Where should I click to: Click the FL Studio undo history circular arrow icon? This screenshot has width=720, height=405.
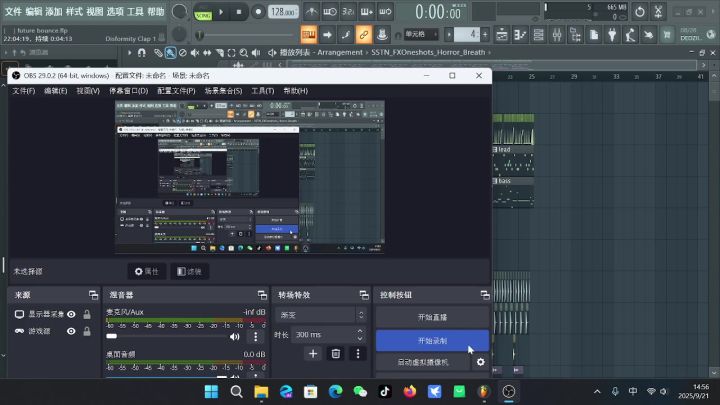[640, 11]
